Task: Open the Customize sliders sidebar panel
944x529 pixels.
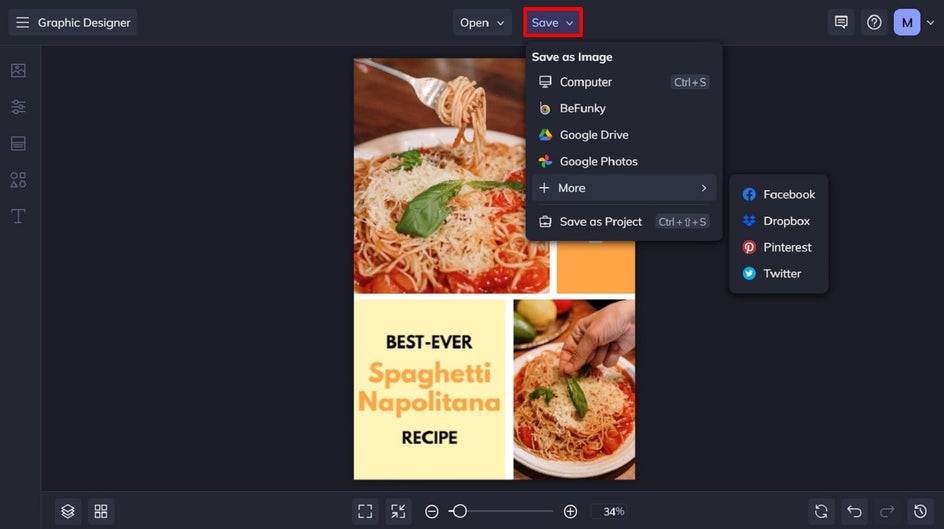Action: coord(18,107)
